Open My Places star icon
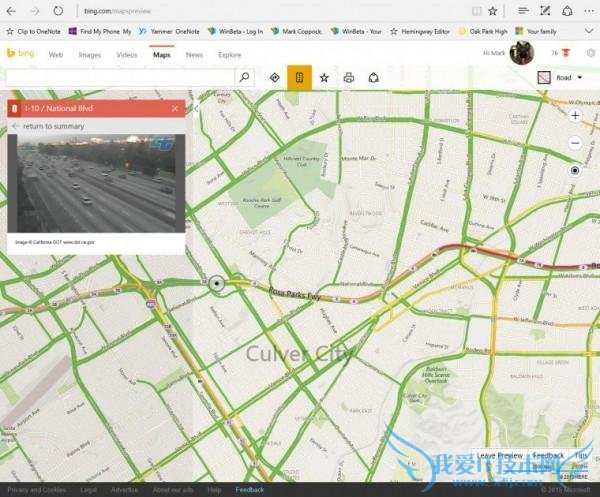600x497 pixels. point(324,78)
